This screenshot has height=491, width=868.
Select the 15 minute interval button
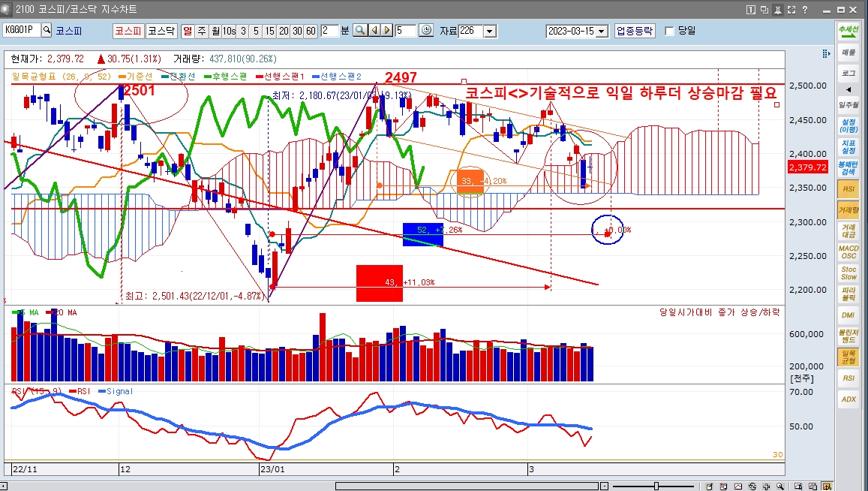[269, 31]
